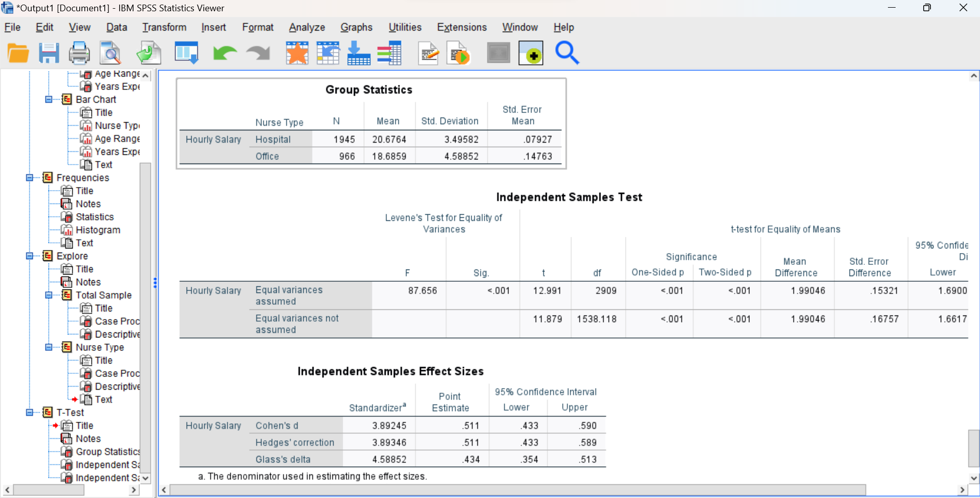Click outline pane scroll down arrow
This screenshot has height=498, width=980.
click(x=146, y=478)
